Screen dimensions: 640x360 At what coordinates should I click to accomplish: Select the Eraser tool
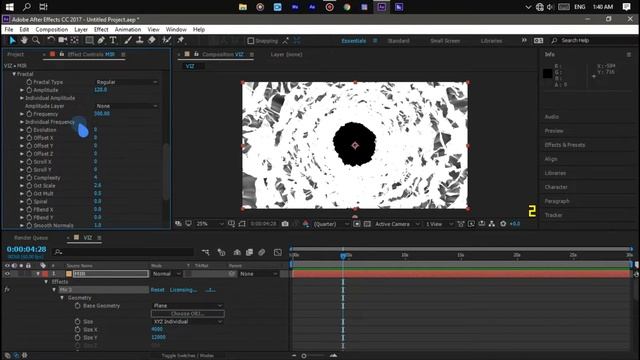click(x=151, y=40)
